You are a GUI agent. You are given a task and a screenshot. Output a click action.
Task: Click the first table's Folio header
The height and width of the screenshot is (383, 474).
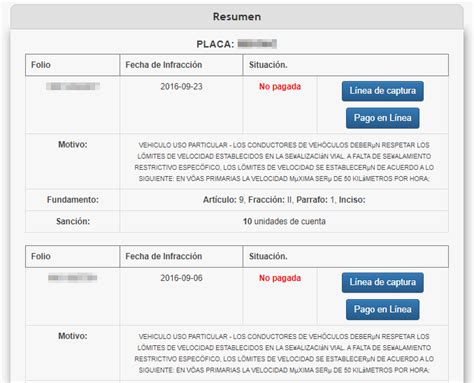[x=41, y=65]
